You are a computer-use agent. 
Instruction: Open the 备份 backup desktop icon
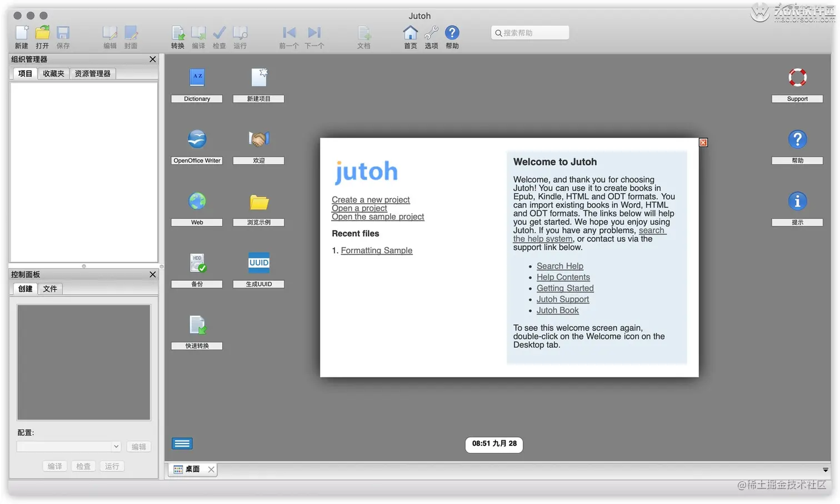click(x=197, y=263)
